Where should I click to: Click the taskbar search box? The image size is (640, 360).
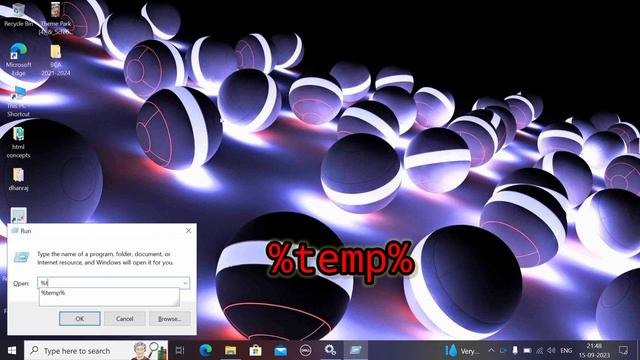tap(96, 350)
